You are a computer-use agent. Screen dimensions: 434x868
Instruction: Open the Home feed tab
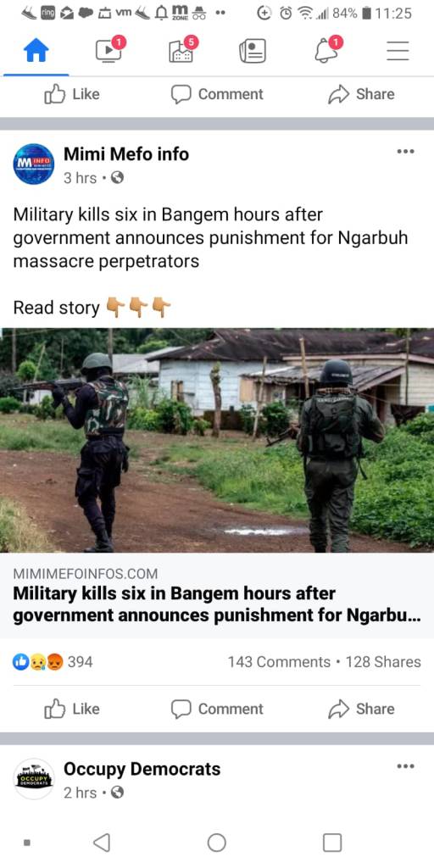(x=36, y=52)
